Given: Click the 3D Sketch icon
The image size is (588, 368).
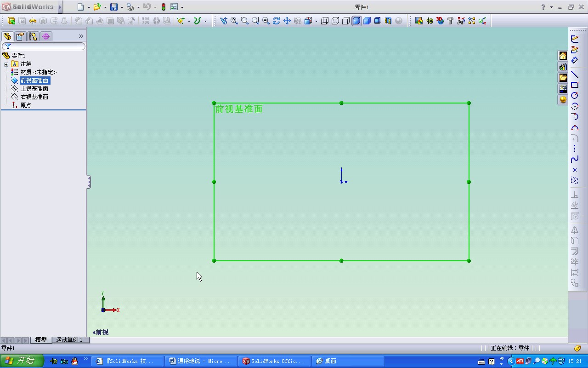Looking at the screenshot, I should (575, 49).
